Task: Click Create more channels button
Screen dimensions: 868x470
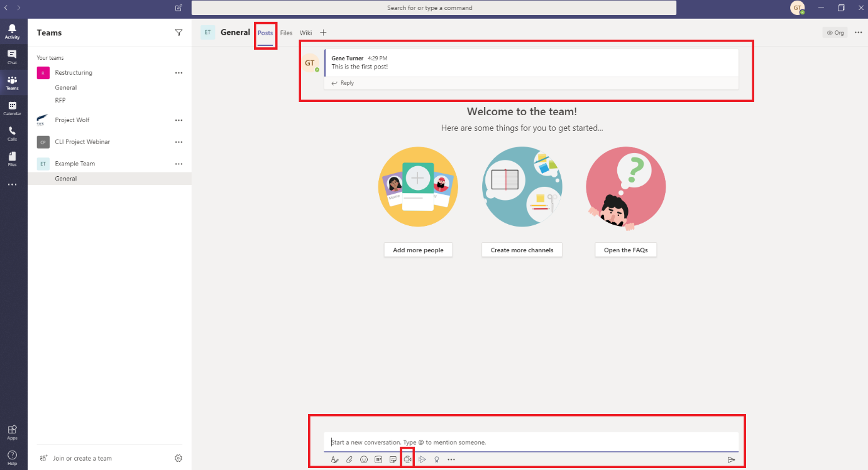Action: 522,250
